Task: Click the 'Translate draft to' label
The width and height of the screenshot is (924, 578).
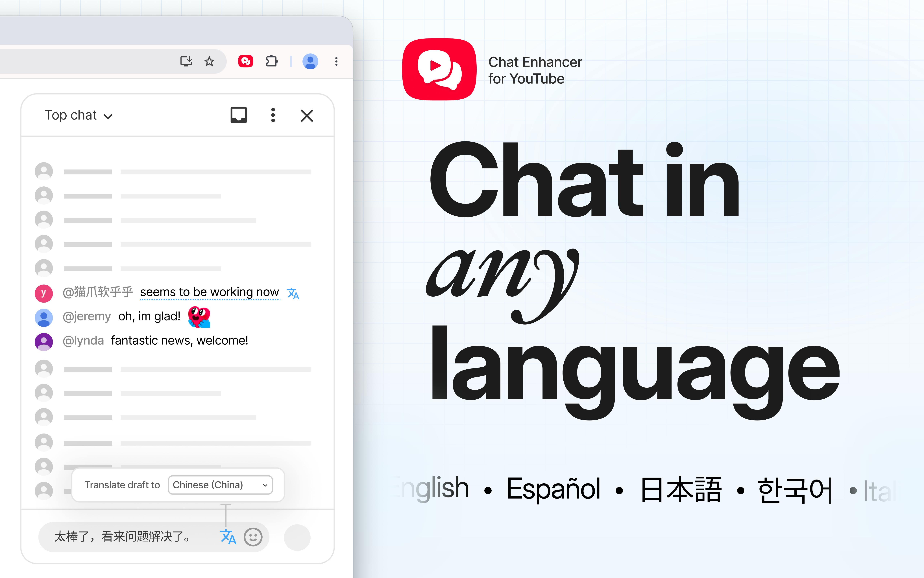Action: click(x=122, y=485)
